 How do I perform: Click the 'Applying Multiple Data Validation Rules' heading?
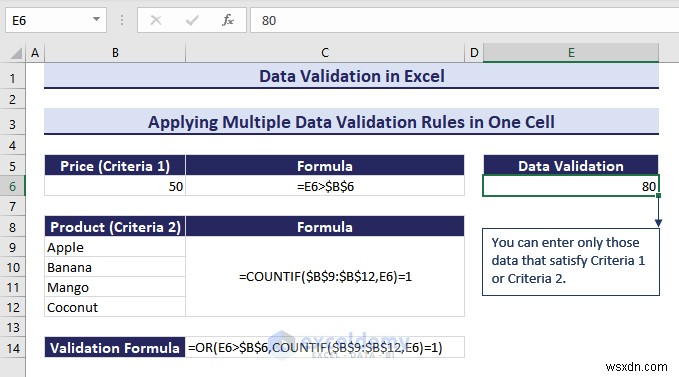(351, 122)
